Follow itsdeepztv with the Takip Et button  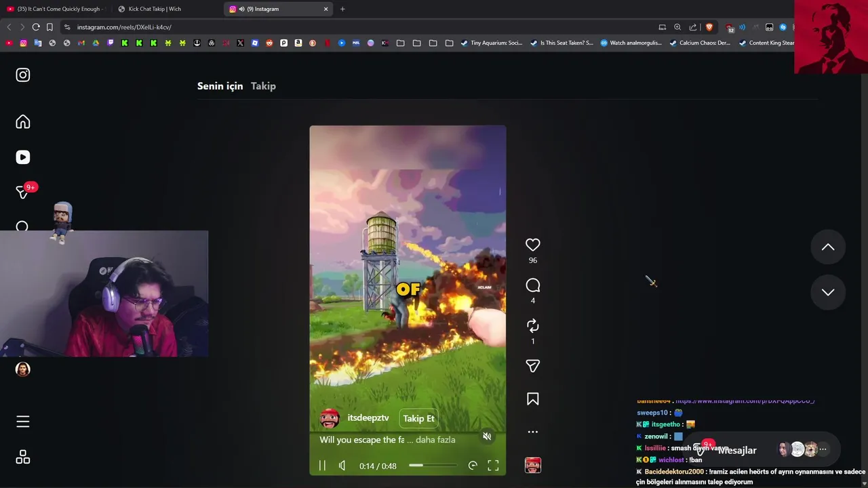tap(418, 418)
